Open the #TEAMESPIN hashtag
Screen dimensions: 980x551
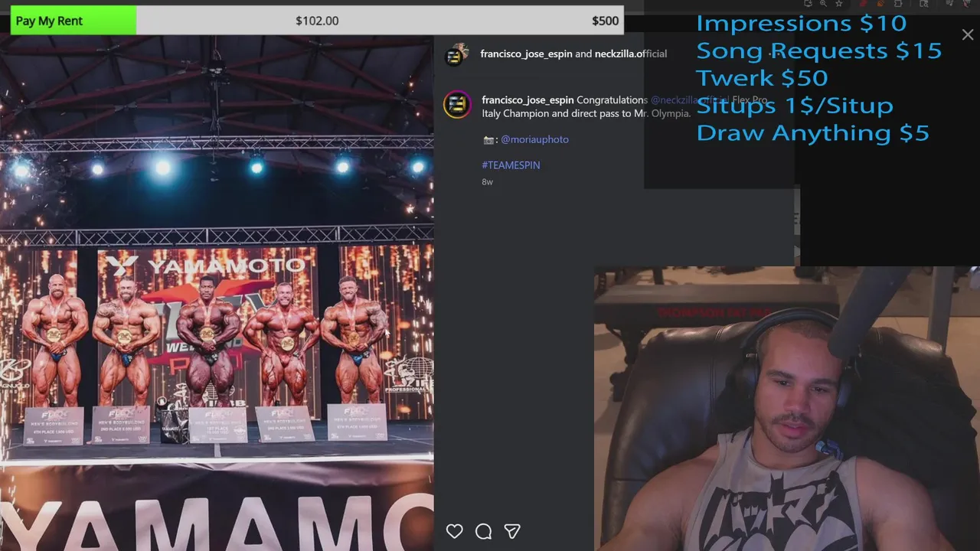(x=511, y=165)
